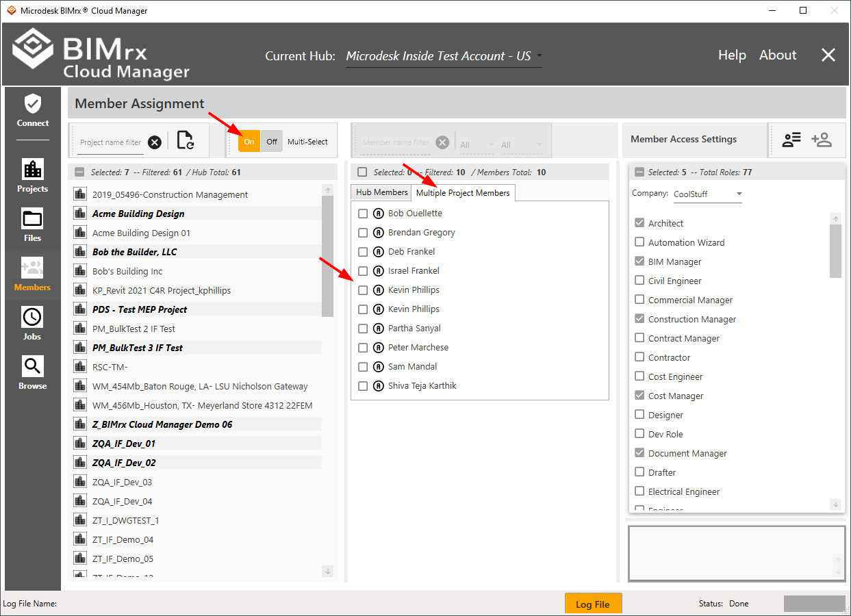Open the Files section in sidebar
851x616 pixels.
tap(33, 225)
